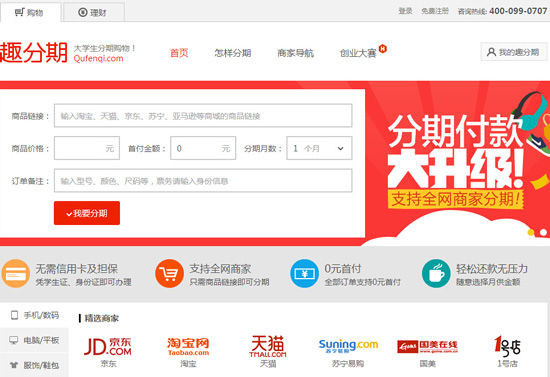Click the 免费注册 register link
This screenshot has height=377, width=550.
pyautogui.click(x=435, y=11)
